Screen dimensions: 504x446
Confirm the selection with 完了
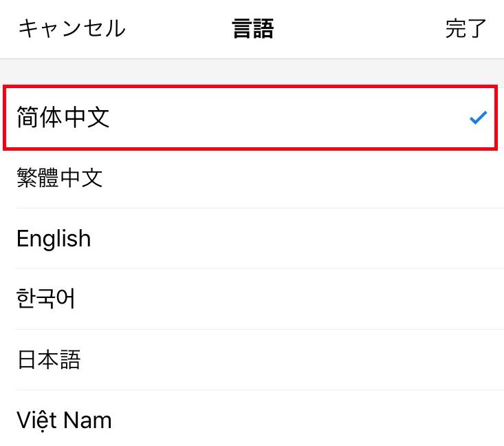(465, 29)
